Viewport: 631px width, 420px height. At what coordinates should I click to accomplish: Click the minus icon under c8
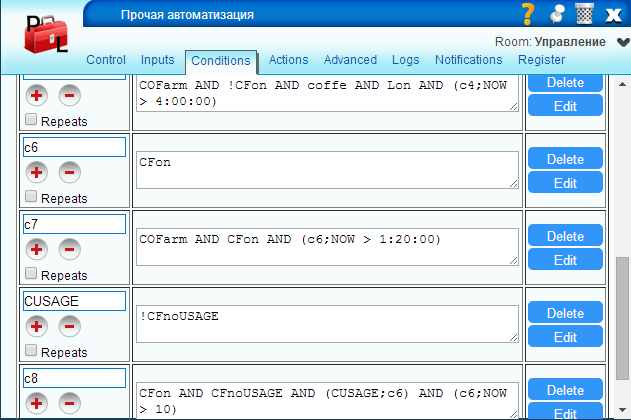(69, 403)
